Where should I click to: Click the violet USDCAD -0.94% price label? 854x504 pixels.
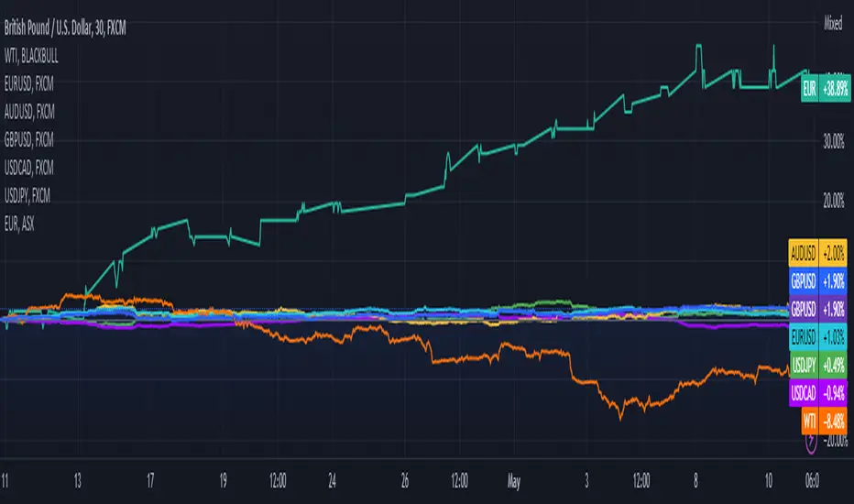click(x=817, y=393)
